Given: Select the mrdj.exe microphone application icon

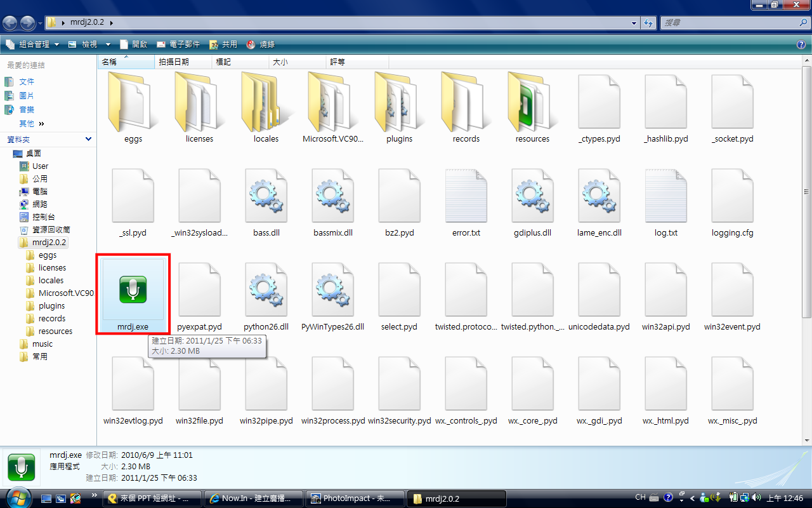Looking at the screenshot, I should [133, 289].
